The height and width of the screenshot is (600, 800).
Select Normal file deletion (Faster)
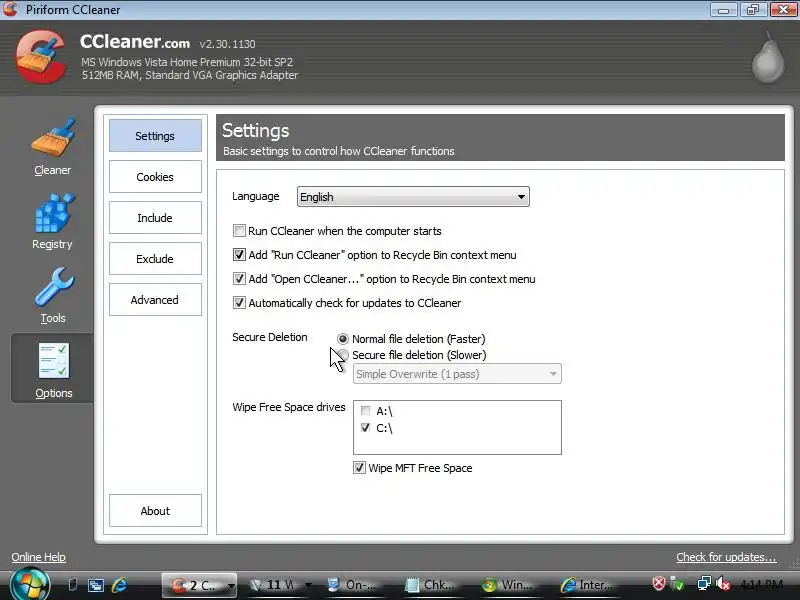point(343,339)
